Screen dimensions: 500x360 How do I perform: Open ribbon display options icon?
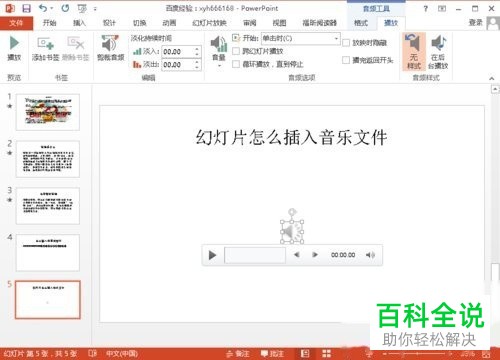coord(442,9)
